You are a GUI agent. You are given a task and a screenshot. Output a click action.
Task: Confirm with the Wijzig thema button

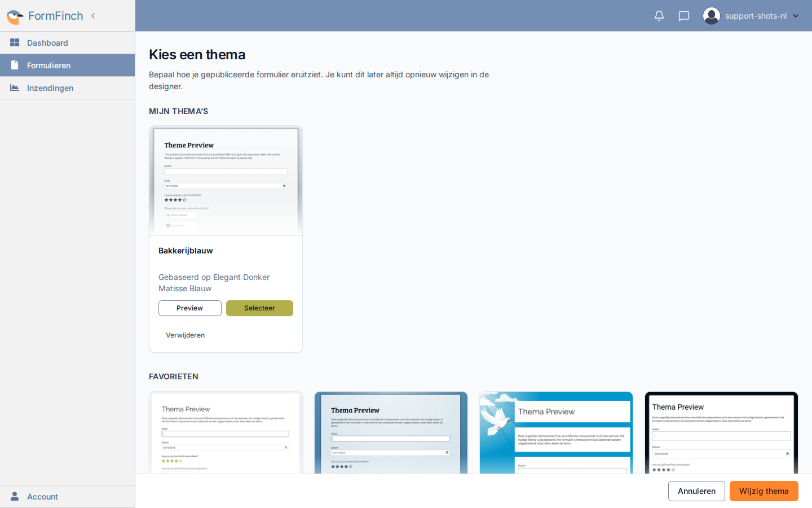point(764,491)
